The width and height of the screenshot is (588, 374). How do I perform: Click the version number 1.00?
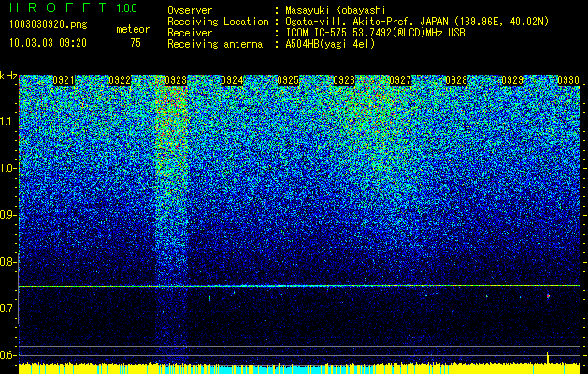point(126,8)
